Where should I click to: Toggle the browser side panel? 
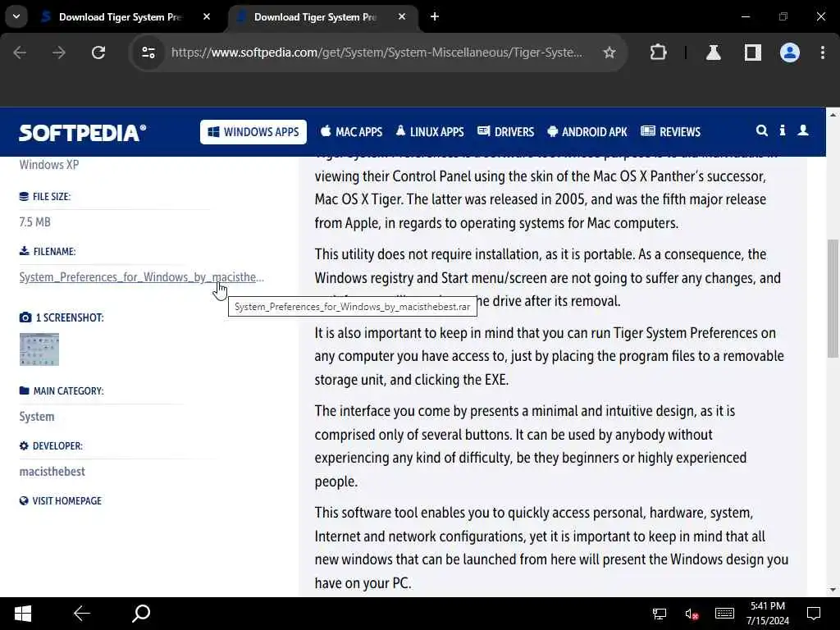click(753, 52)
